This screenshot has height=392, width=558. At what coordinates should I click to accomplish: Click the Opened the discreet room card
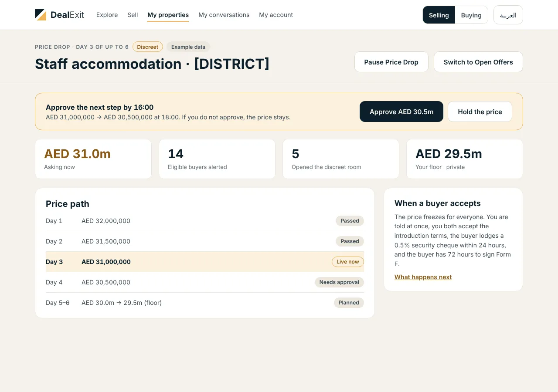point(341,159)
